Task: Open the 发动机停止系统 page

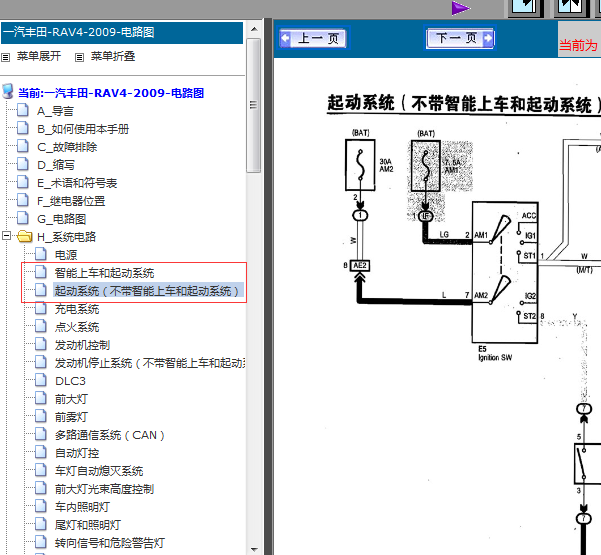Action: click(x=150, y=363)
